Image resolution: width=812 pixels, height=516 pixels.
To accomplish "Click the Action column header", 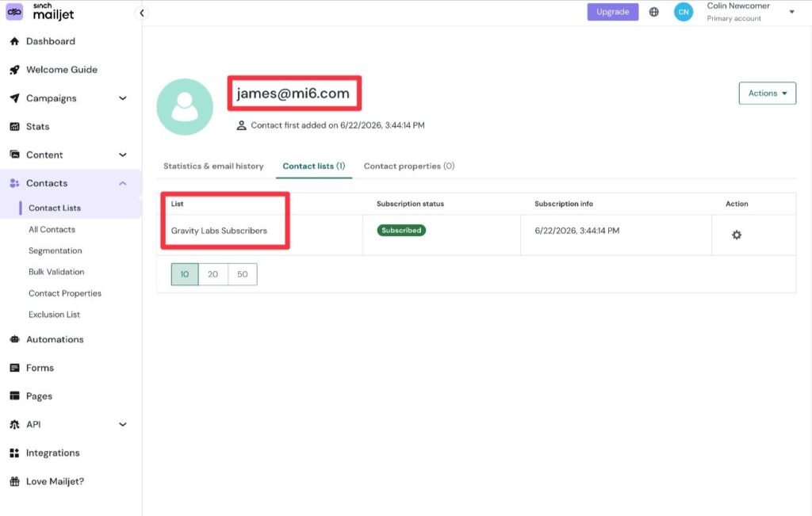I will [x=737, y=204].
